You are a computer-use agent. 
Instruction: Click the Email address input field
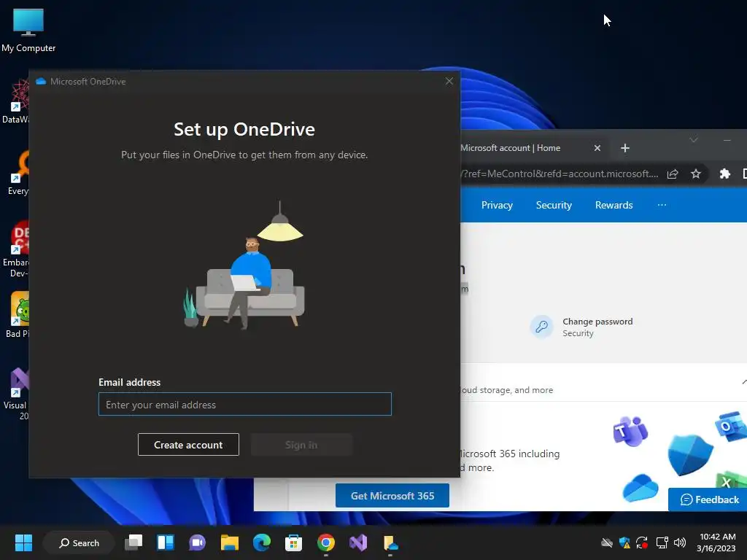(x=245, y=404)
